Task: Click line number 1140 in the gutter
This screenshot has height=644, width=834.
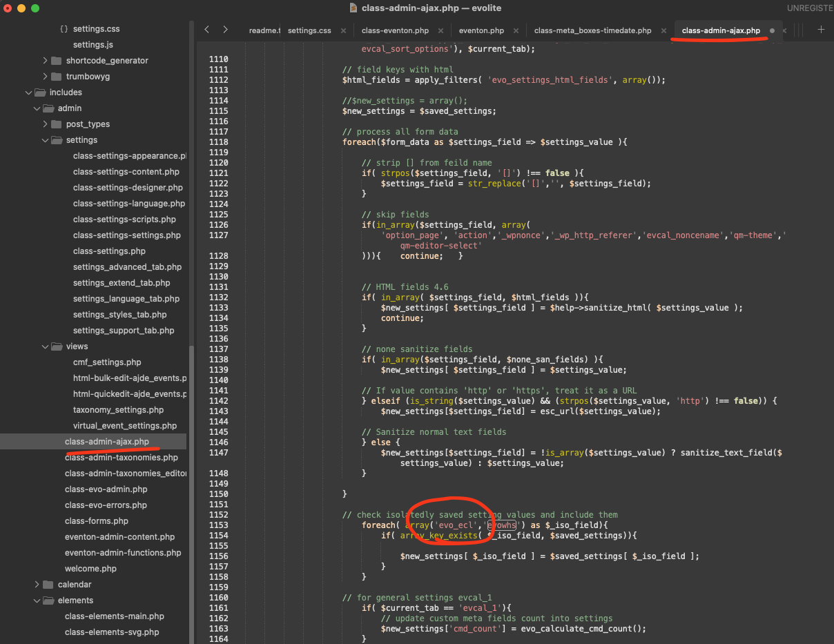Action: tap(218, 380)
